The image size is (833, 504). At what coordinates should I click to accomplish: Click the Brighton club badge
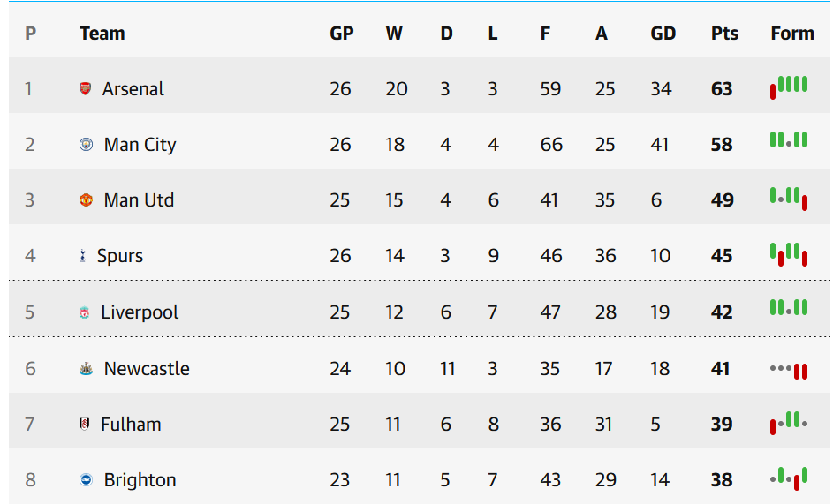86,480
